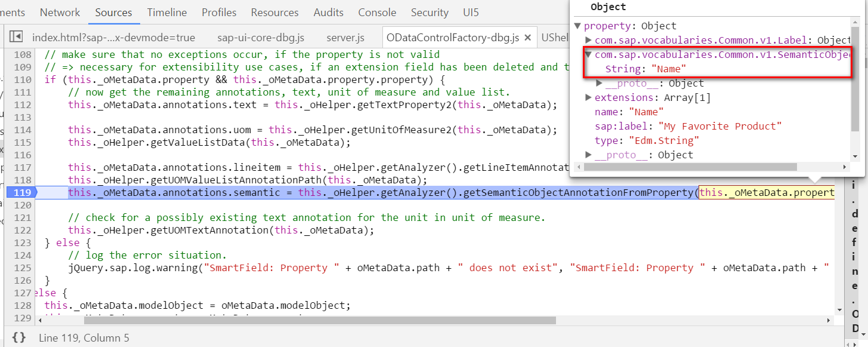
Task: Click the editor scrollbar right arrow
Action: (x=829, y=321)
